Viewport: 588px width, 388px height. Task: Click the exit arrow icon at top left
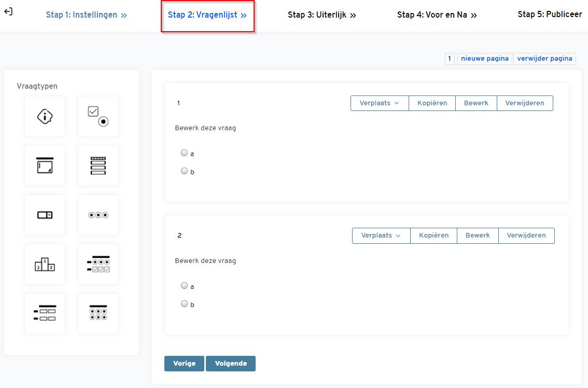pyautogui.click(x=8, y=11)
